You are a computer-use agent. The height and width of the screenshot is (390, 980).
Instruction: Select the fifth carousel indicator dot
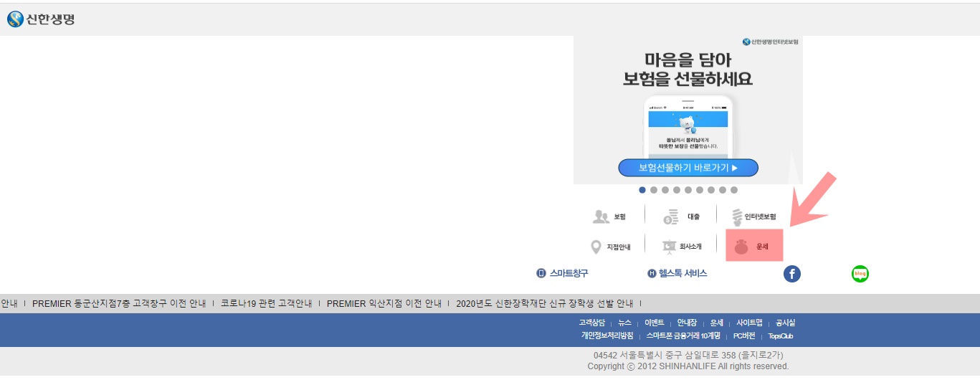click(688, 190)
